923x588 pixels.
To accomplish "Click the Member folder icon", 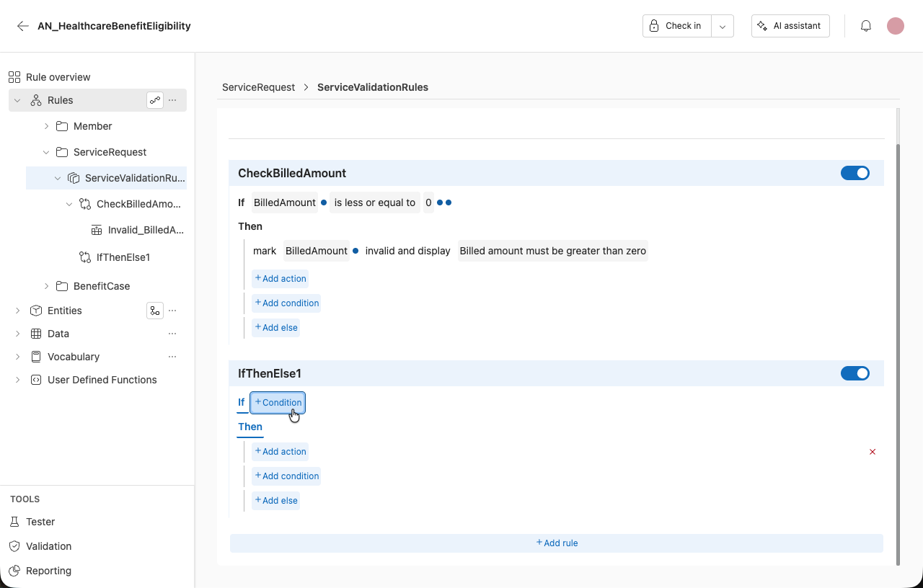I will click(x=62, y=126).
